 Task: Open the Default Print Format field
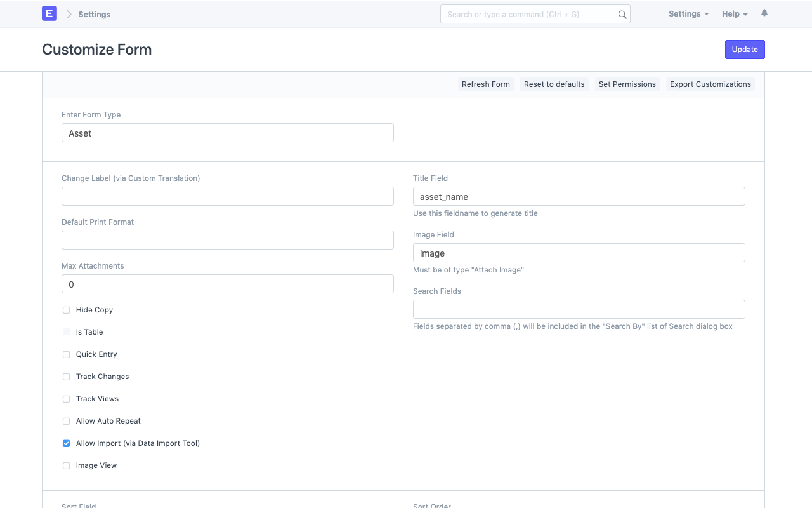coord(228,240)
